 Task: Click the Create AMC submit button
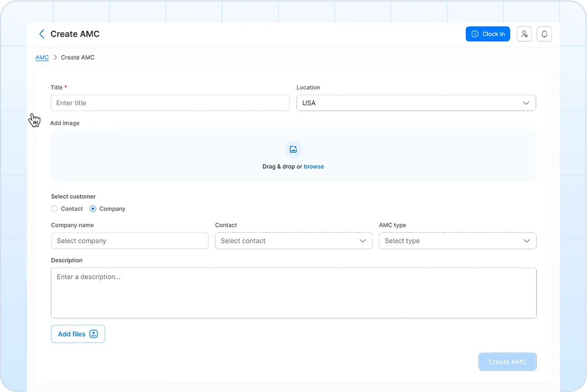click(x=507, y=362)
